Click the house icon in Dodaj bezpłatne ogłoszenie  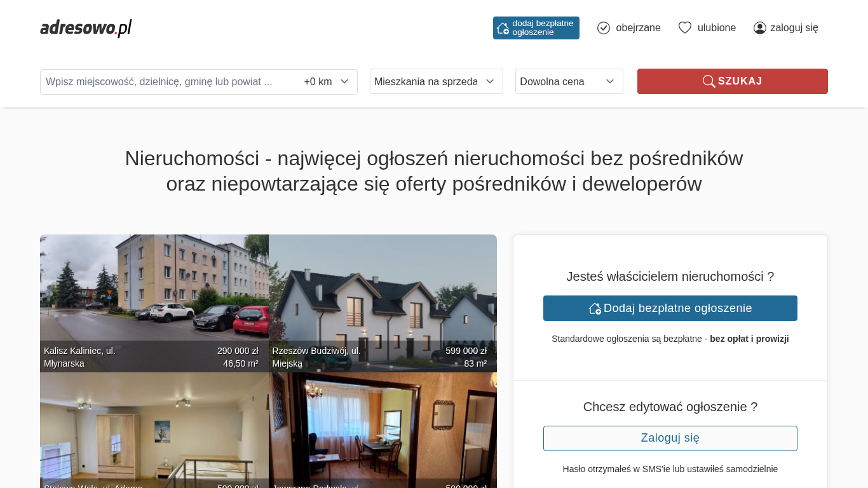(x=595, y=308)
